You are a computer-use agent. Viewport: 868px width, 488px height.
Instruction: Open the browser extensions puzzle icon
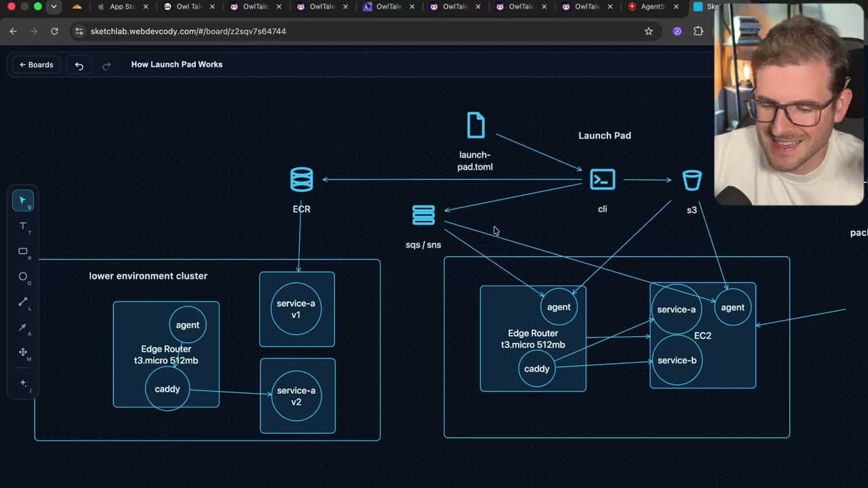pyautogui.click(x=698, y=31)
